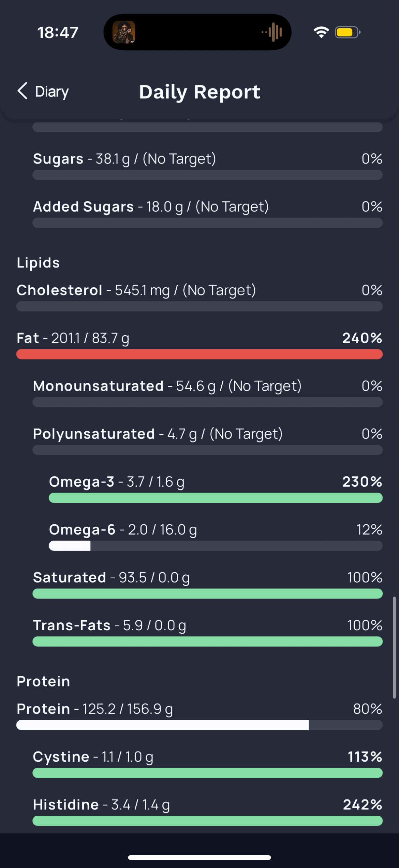Tap the Protein progress bar
Screen dimensions: 399x868
[199, 725]
